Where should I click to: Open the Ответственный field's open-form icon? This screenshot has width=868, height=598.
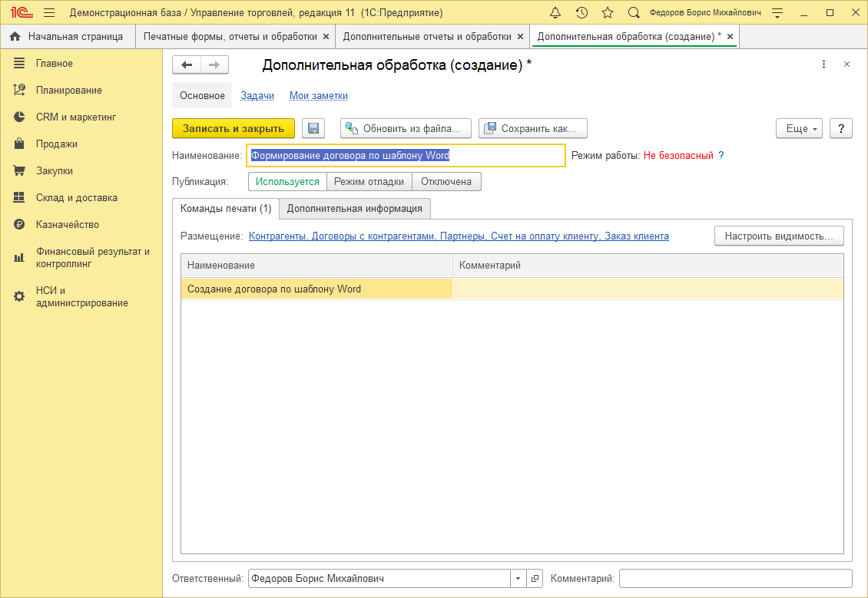(535, 578)
